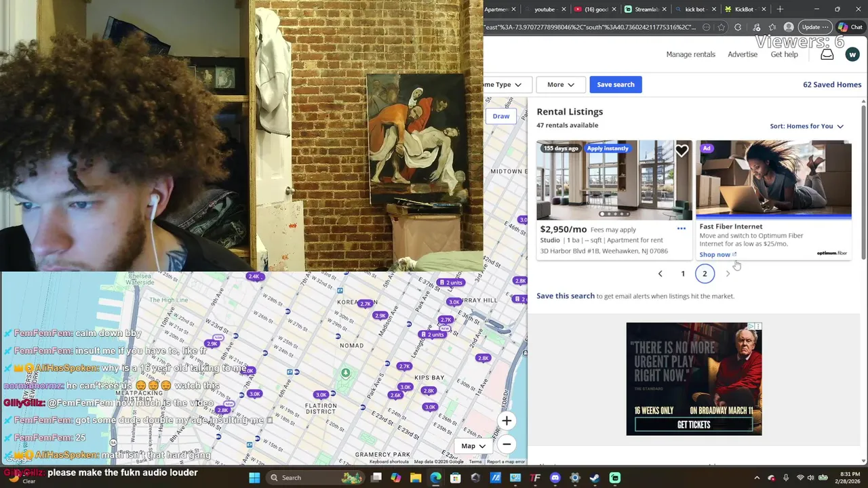Open a new browser tab with the plus
Screen dimensions: 868x488
coord(780,9)
